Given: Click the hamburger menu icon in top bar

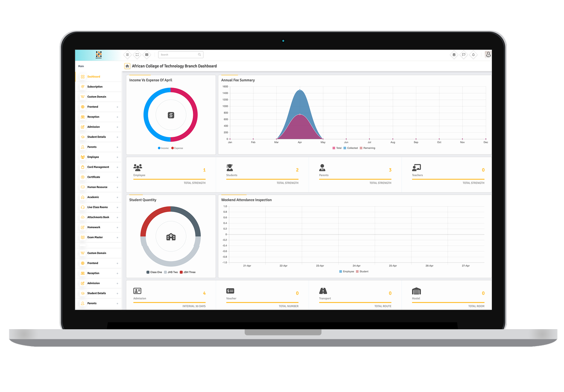Looking at the screenshot, I should [x=127, y=55].
